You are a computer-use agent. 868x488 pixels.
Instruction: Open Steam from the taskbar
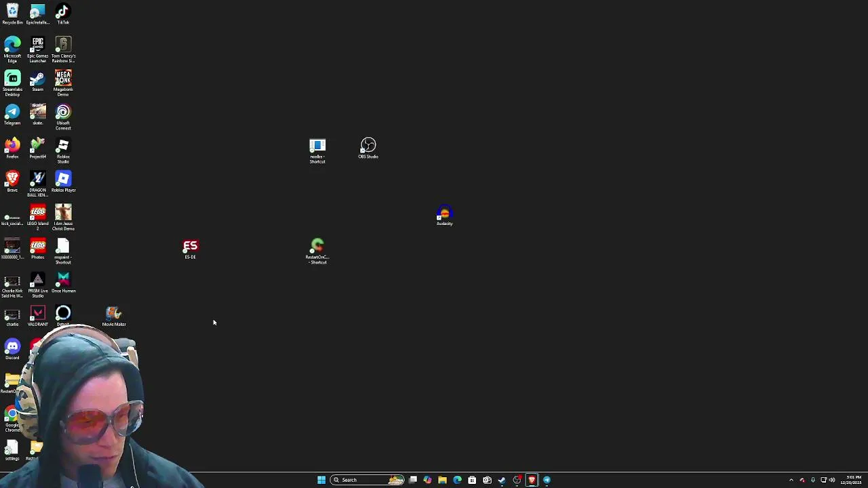pyautogui.click(x=502, y=480)
